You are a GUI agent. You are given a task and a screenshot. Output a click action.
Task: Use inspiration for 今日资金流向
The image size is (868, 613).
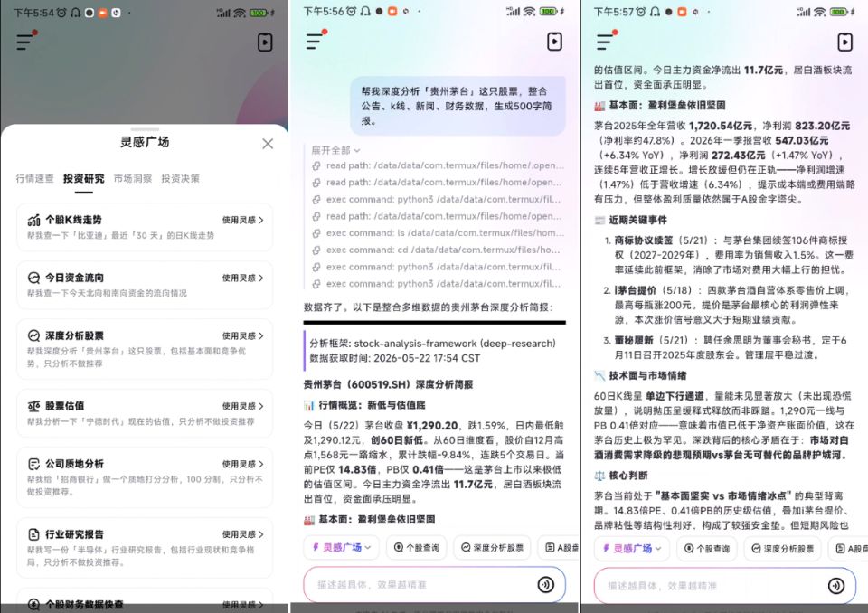coord(242,278)
